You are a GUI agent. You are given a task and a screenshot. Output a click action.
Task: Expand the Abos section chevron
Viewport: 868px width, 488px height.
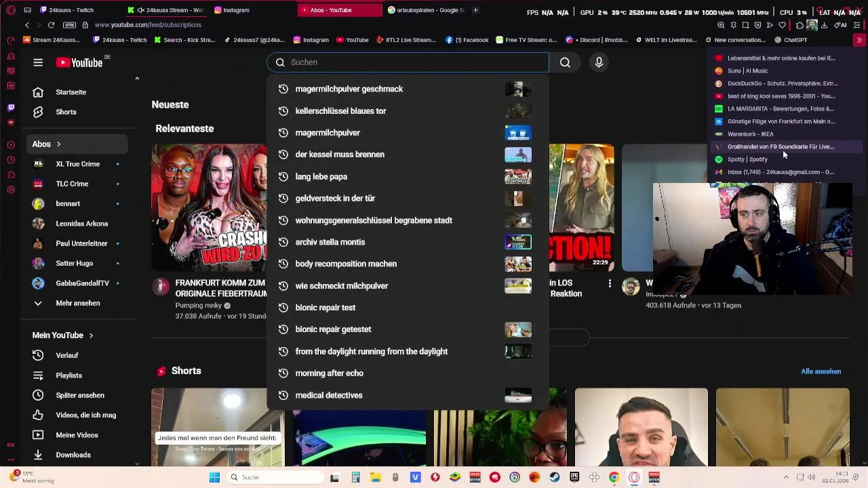(x=58, y=144)
